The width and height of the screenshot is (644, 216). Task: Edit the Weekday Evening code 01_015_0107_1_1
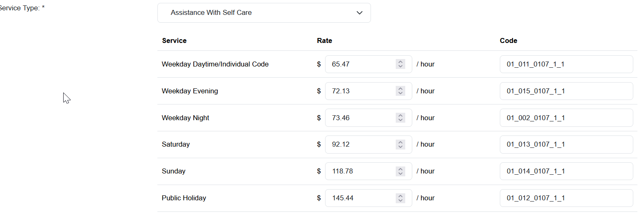[x=566, y=91]
